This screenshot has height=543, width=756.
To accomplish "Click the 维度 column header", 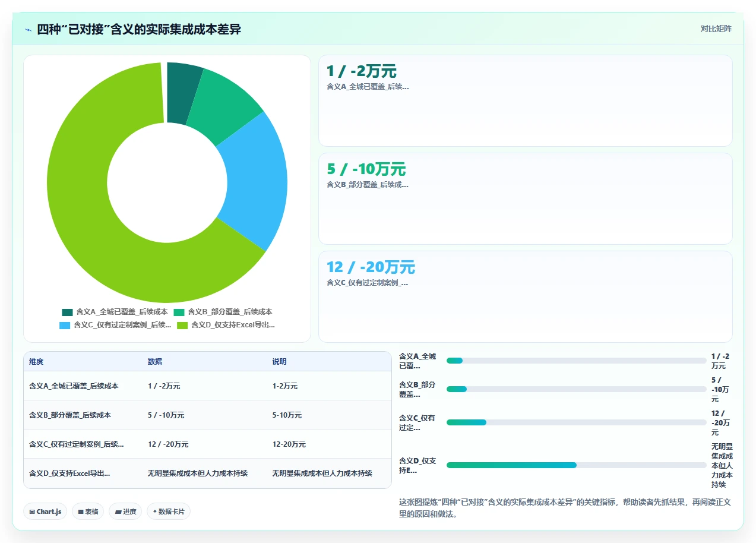I will [36, 362].
